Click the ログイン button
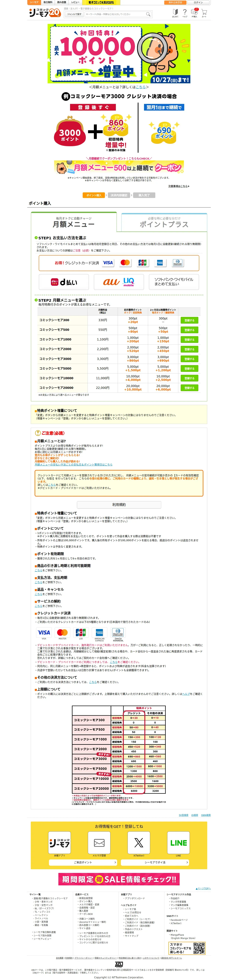This screenshot has height=980, width=238. [198, 2]
